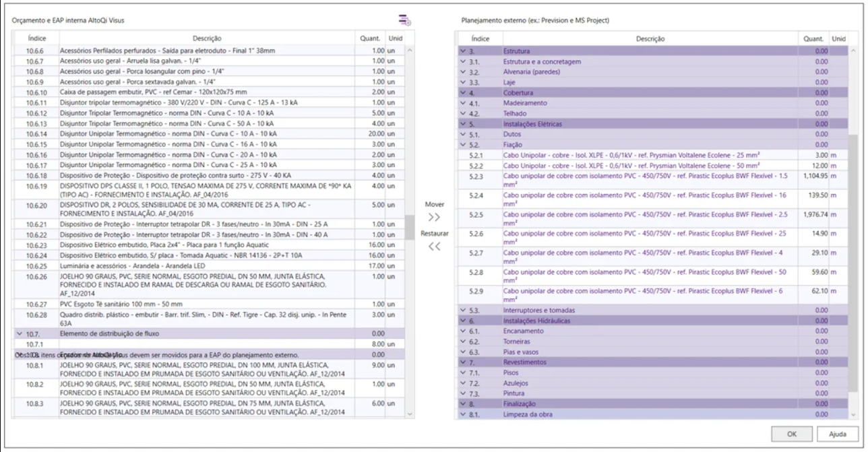Expand the 6.1 Encanamento row
This screenshot has height=452, width=868.
(462, 331)
